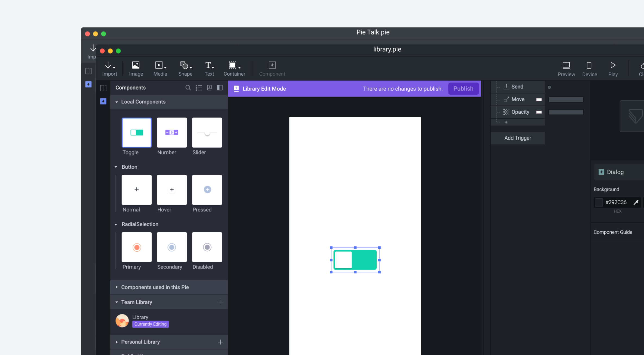Select the Disabled radial selection thumbnail

(207, 247)
